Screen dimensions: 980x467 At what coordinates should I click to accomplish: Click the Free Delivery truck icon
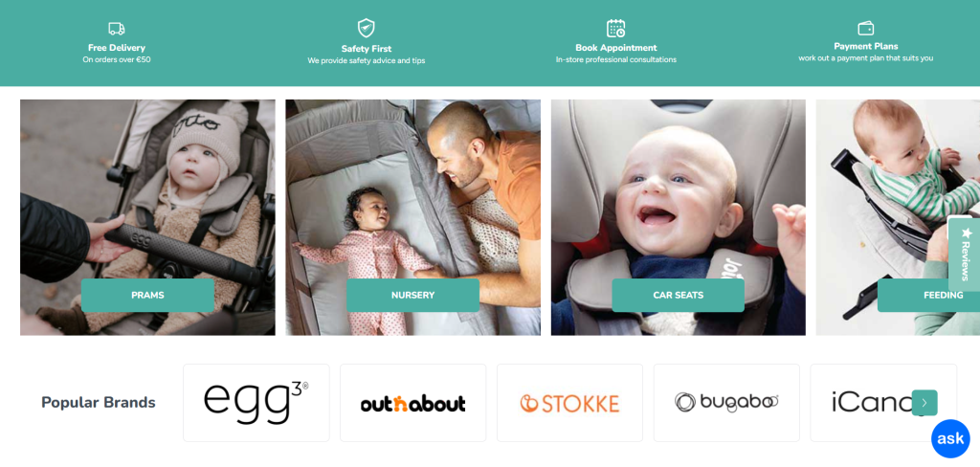tap(116, 29)
